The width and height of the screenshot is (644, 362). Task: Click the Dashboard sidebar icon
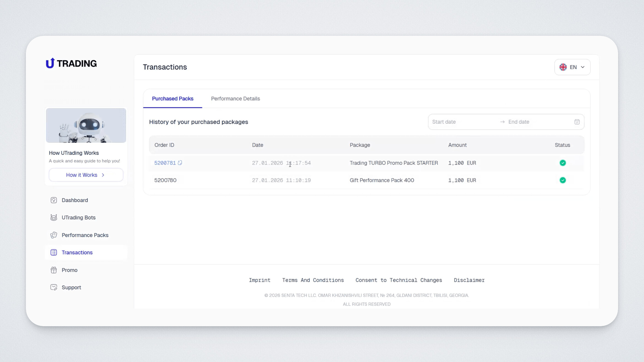tap(54, 200)
